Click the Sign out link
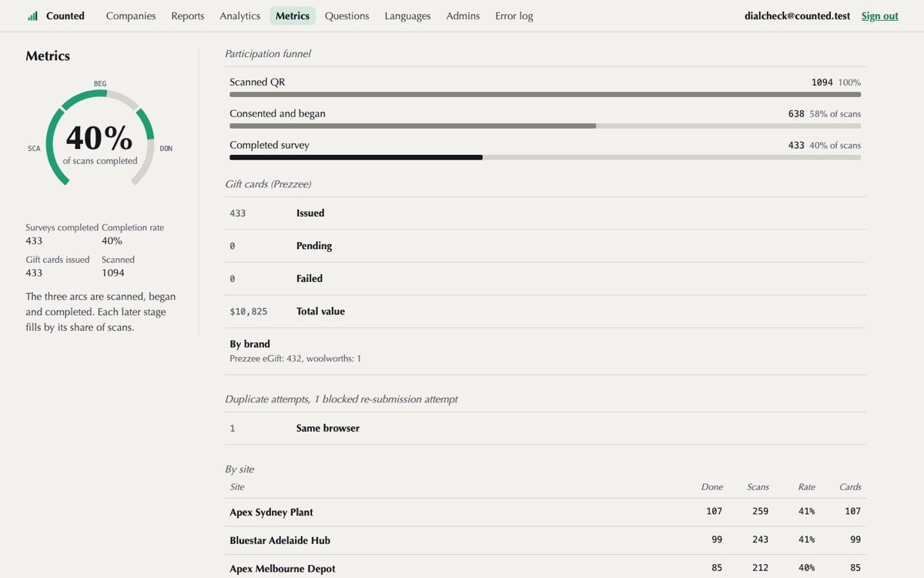Image resolution: width=924 pixels, height=578 pixels. pyautogui.click(x=879, y=15)
